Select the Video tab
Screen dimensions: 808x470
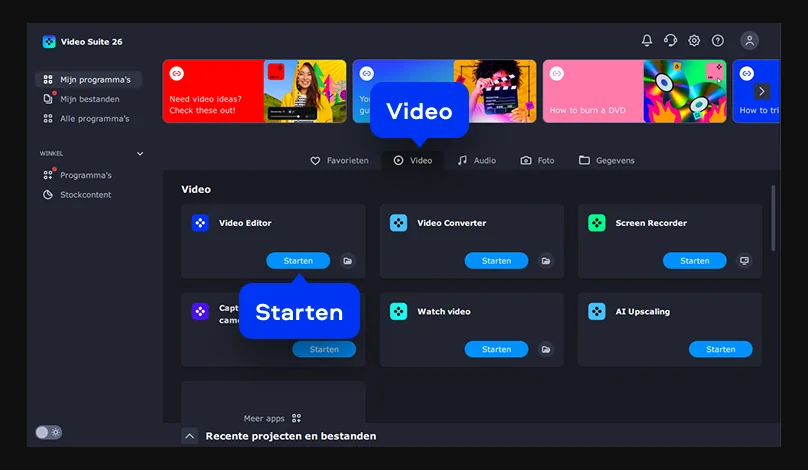[x=413, y=161]
